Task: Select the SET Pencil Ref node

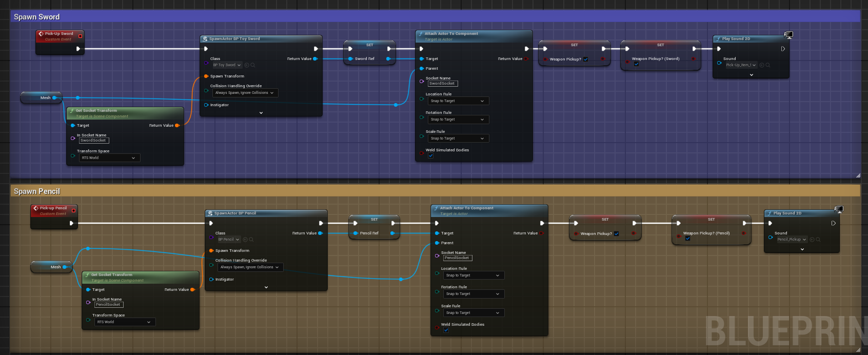Action: (374, 227)
